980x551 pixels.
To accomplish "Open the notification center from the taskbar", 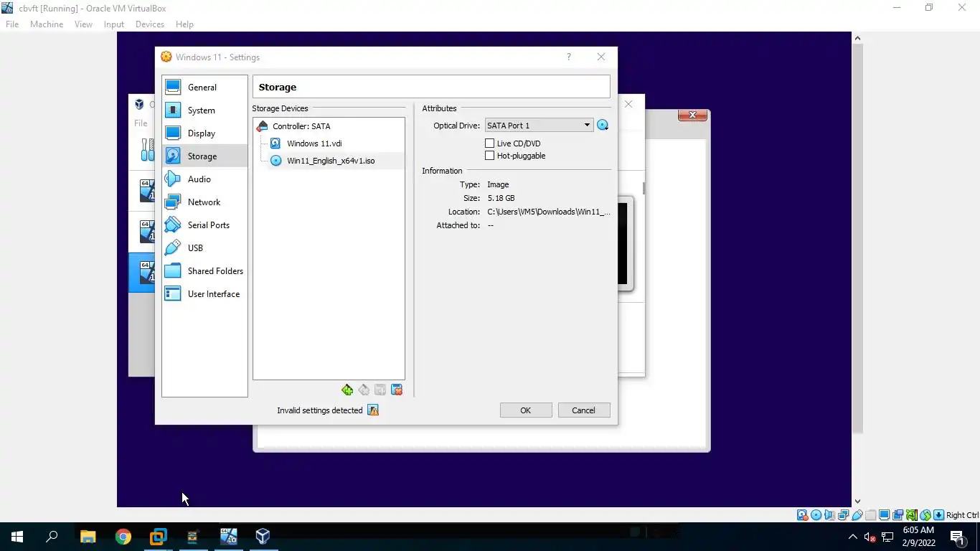I will point(957,537).
